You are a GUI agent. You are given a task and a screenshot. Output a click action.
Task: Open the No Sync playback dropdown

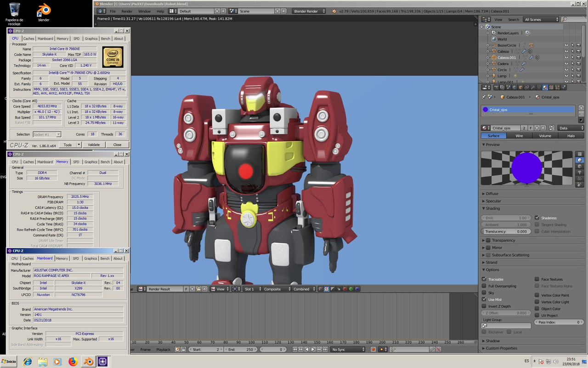348,350
